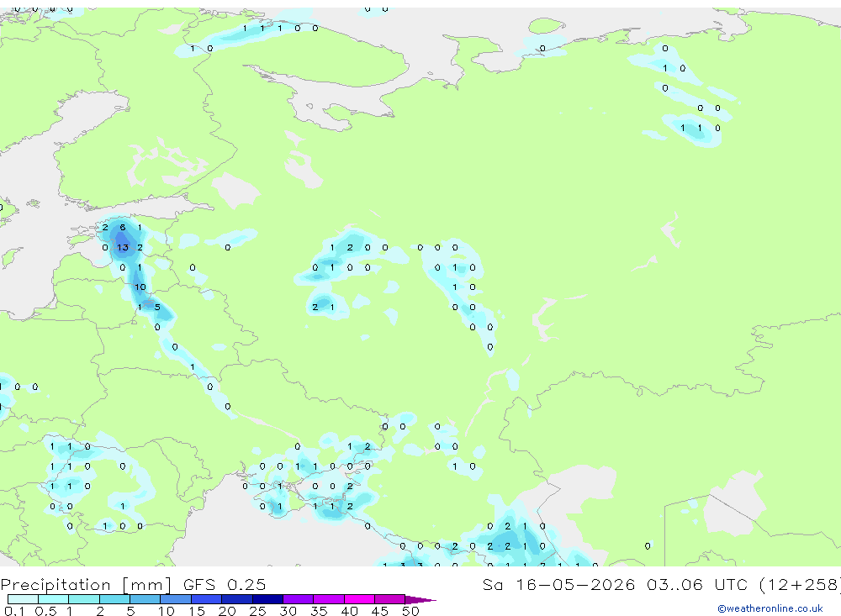Click legend swatch between 0.5 and 1
841x616 pixels.
(54, 599)
